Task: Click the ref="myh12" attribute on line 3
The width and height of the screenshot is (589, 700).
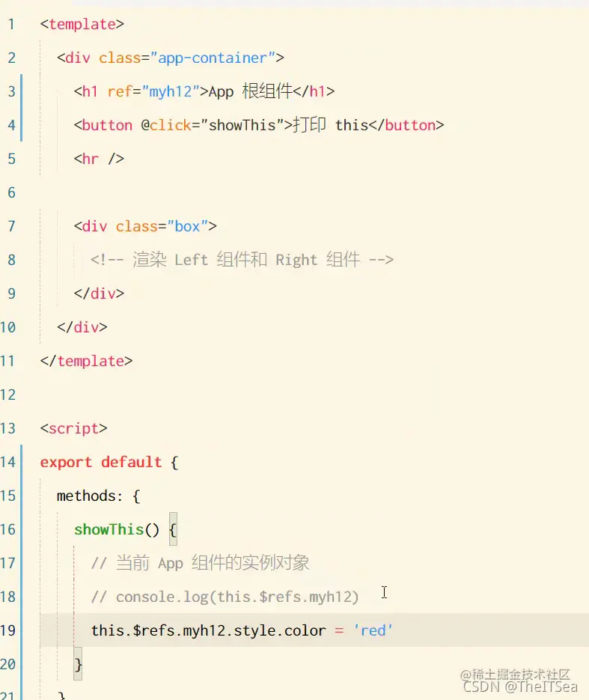Action: (153, 91)
